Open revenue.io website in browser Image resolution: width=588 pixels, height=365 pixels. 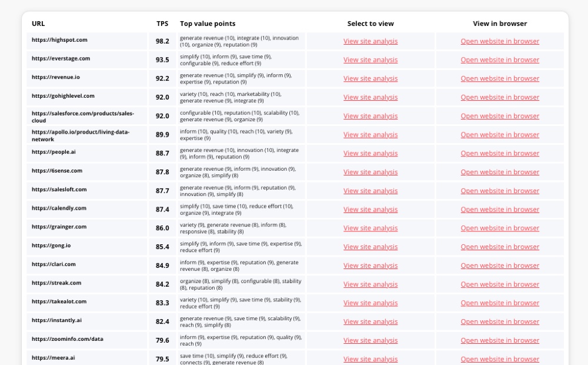pos(500,79)
